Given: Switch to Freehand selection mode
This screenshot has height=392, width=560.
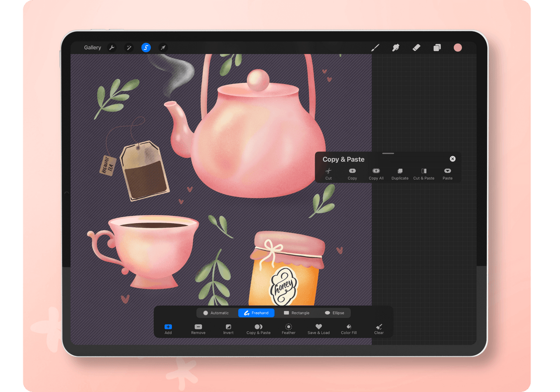Looking at the screenshot, I should (256, 313).
